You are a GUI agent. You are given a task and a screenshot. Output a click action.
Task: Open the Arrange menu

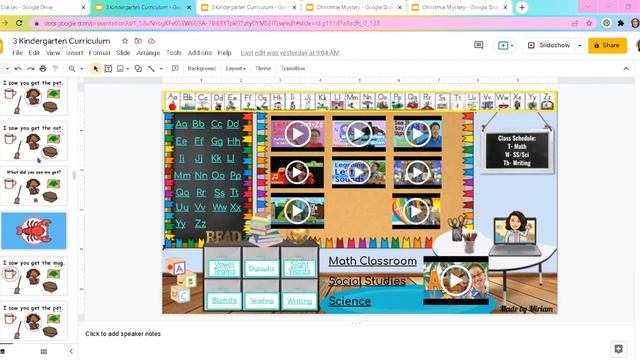click(x=148, y=53)
